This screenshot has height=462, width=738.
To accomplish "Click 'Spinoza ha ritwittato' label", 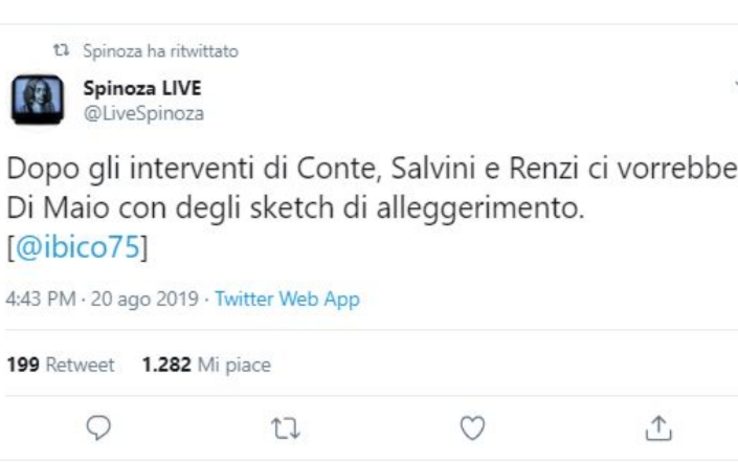I will click(161, 50).
